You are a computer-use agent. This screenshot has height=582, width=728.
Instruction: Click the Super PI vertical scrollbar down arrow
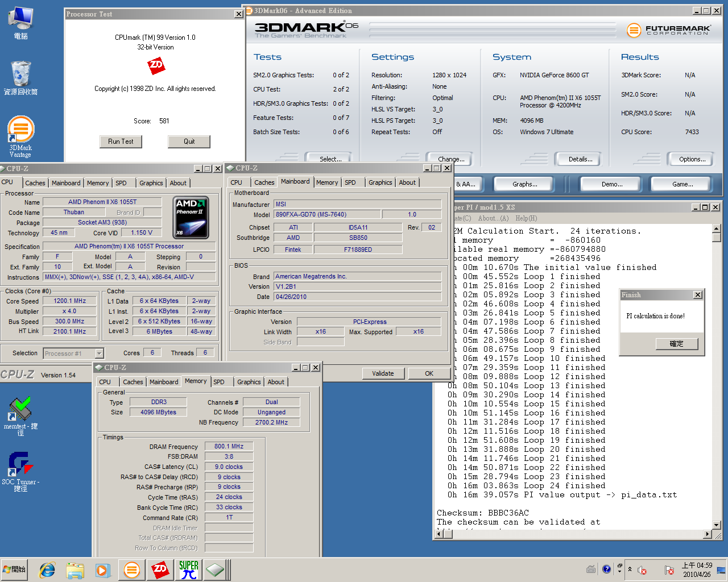pyautogui.click(x=716, y=525)
